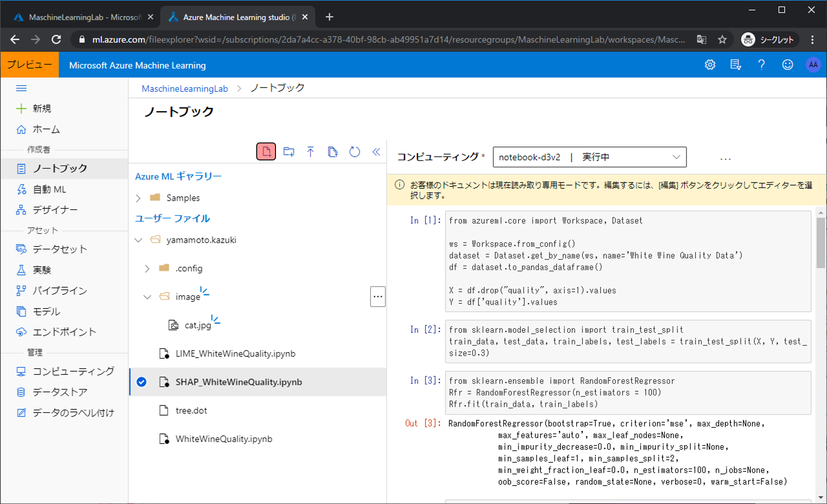Image resolution: width=827 pixels, height=504 pixels.
Task: Open the image folder more options button
Action: click(x=378, y=297)
